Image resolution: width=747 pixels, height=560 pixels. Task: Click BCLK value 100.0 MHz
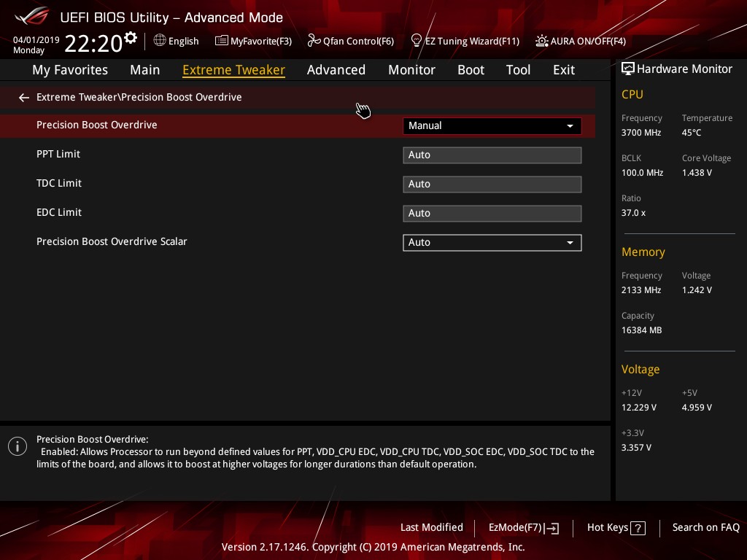point(642,172)
